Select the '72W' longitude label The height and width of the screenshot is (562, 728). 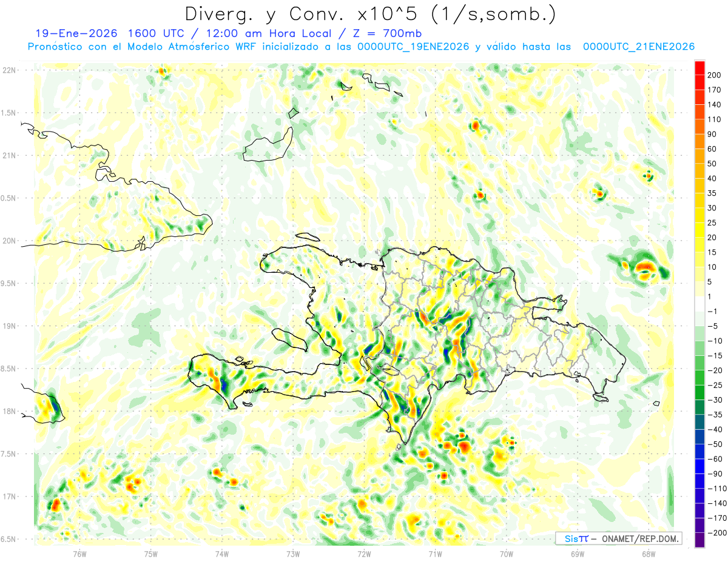pos(364,554)
